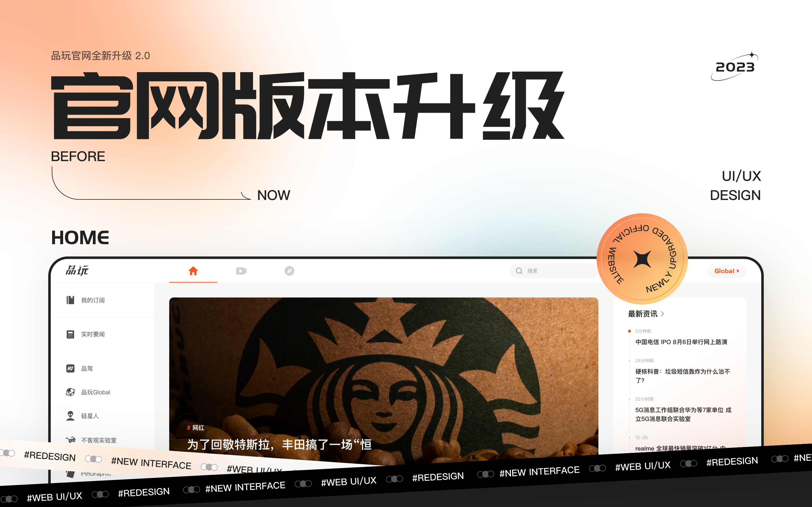Click the 硅星人 alien icon
This screenshot has height=507, width=812.
70,416
